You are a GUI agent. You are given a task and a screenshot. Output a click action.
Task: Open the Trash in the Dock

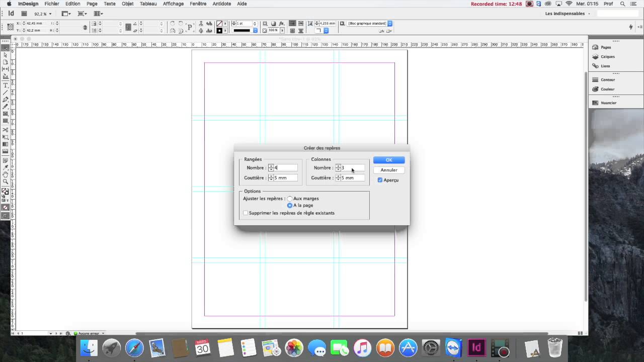tap(554, 347)
